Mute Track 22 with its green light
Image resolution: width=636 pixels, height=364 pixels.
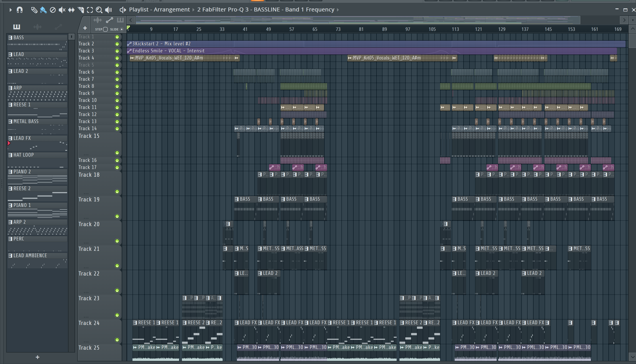click(x=117, y=291)
